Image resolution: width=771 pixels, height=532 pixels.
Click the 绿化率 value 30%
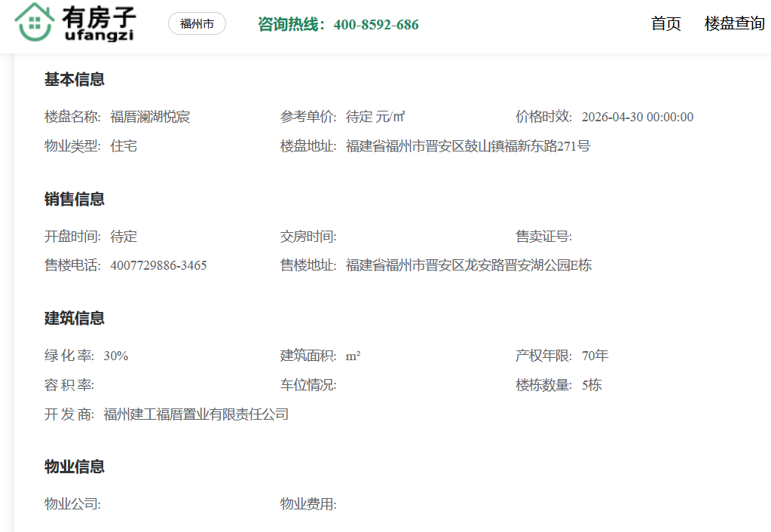(116, 356)
